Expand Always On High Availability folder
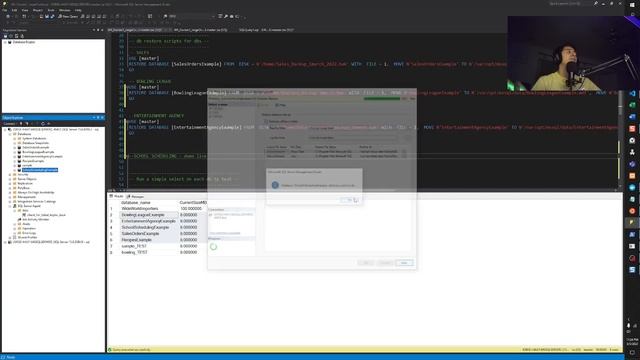Screen dimensions: 640x360 click(10, 192)
